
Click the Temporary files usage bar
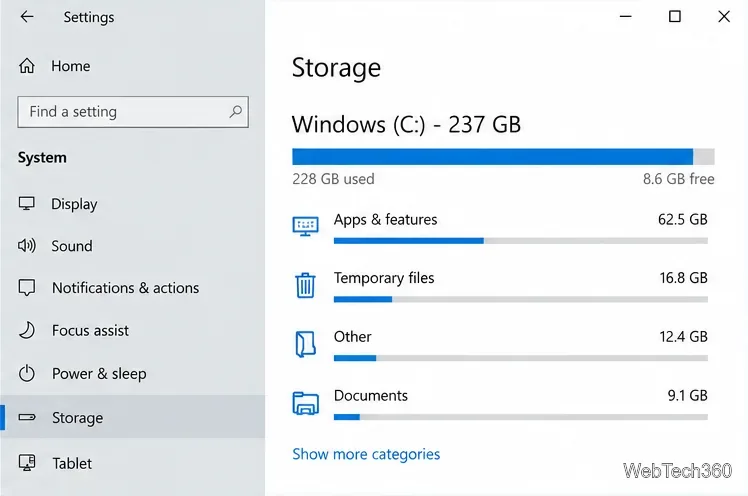point(521,300)
